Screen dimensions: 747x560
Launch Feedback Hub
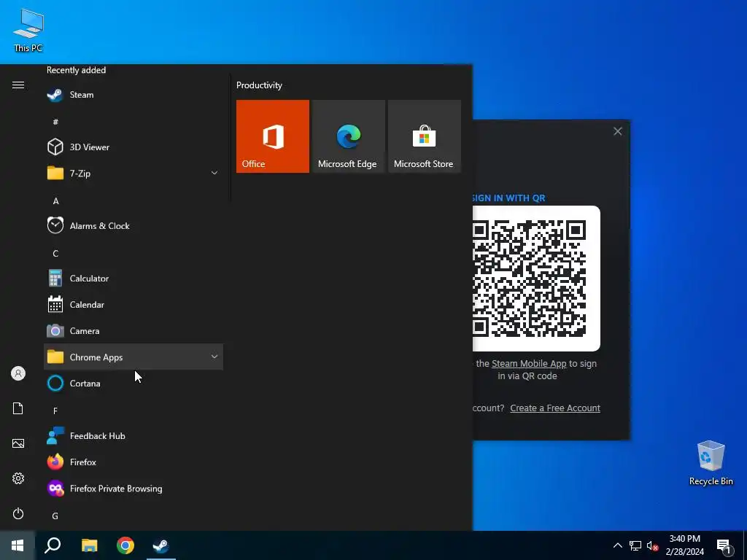133,436
